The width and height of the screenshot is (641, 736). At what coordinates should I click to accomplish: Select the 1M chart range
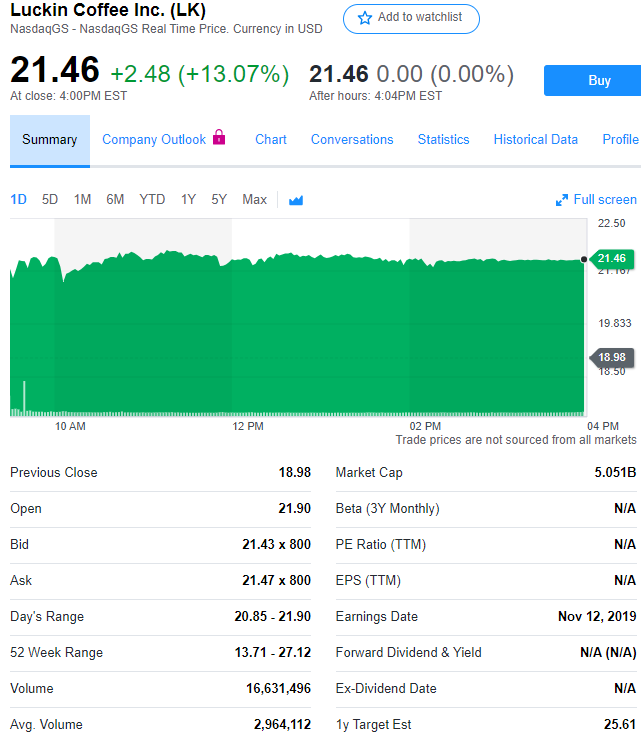(x=82, y=199)
